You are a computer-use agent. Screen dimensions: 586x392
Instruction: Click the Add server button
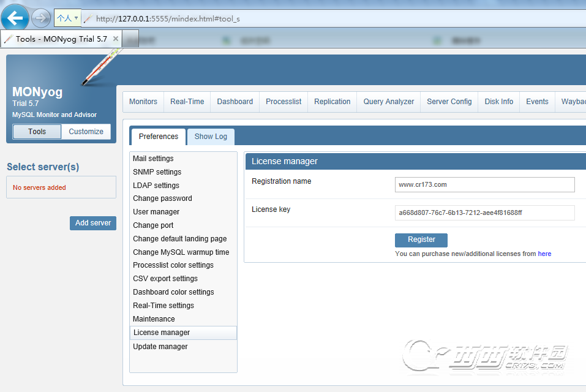click(93, 223)
